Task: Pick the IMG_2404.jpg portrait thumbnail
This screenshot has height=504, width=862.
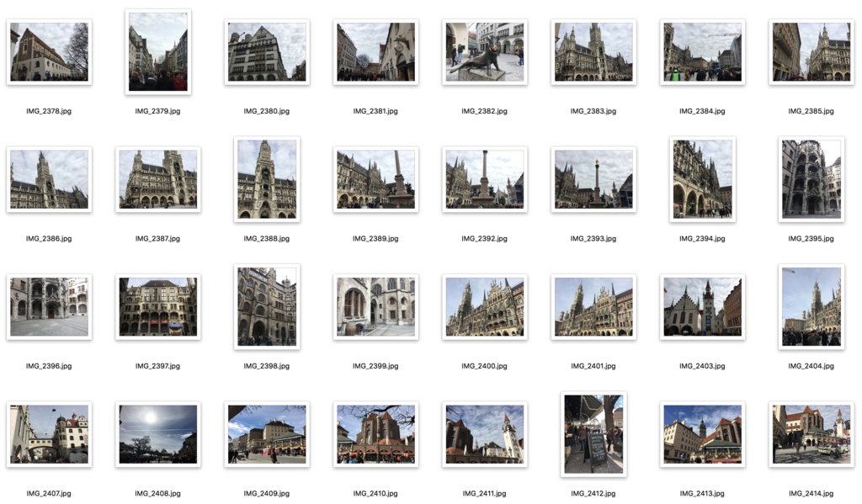Action: tap(811, 307)
